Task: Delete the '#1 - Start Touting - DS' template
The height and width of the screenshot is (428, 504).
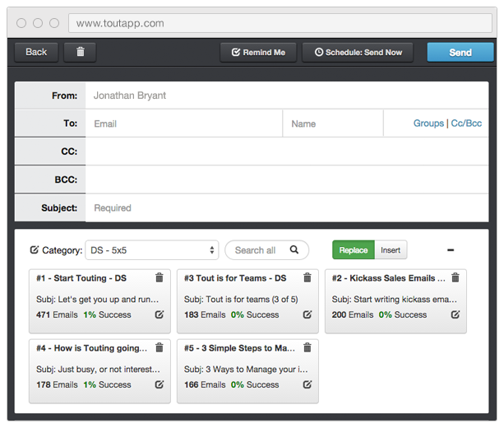Action: point(160,277)
